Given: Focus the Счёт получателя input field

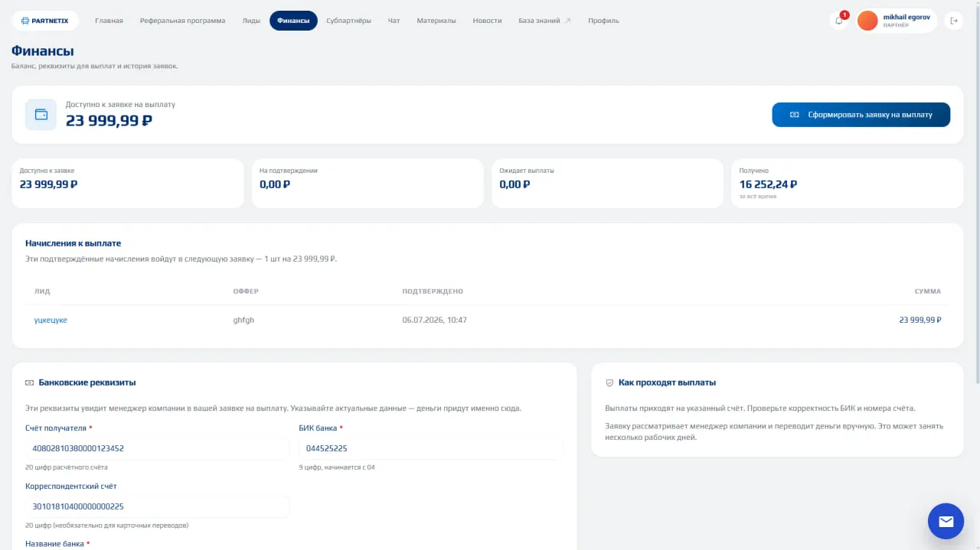Looking at the screenshot, I should point(157,448).
